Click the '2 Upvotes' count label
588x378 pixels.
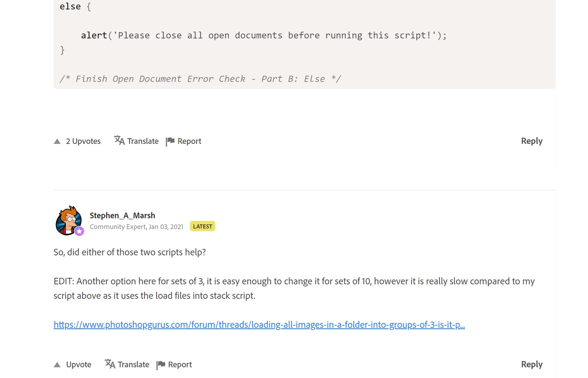coord(83,141)
